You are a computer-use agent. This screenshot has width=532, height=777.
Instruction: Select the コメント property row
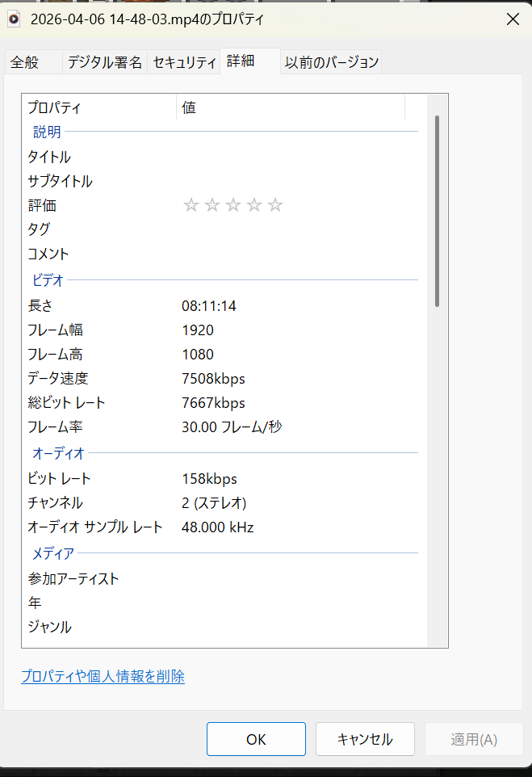224,254
